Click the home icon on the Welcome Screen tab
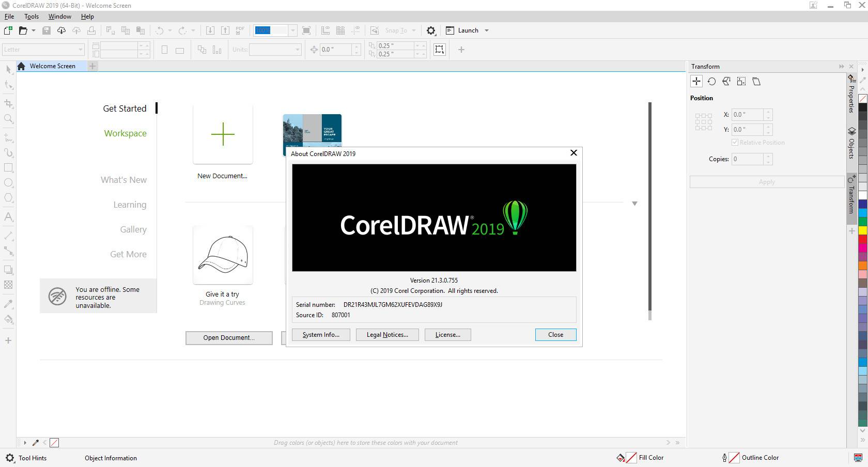The height and width of the screenshot is (467, 868). 21,66
